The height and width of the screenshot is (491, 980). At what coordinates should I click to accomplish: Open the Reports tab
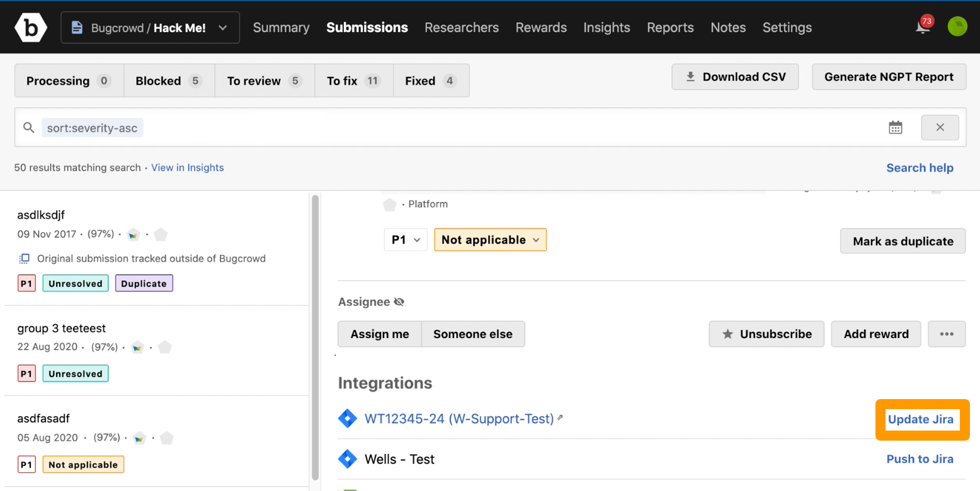670,28
